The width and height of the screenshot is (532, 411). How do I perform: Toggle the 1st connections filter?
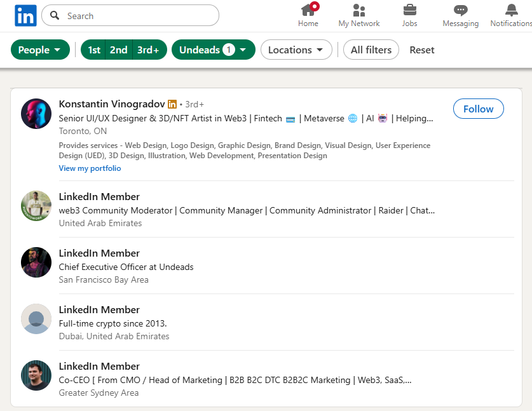point(94,50)
